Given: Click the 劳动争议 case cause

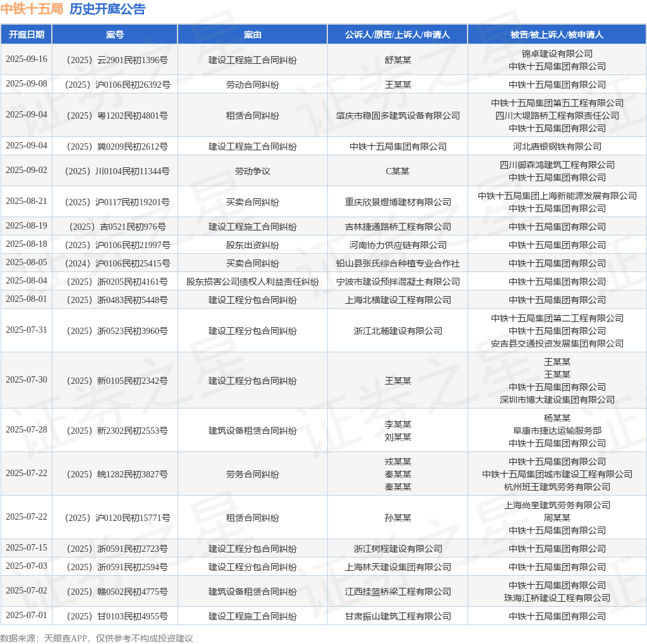Looking at the screenshot, I should tap(253, 172).
